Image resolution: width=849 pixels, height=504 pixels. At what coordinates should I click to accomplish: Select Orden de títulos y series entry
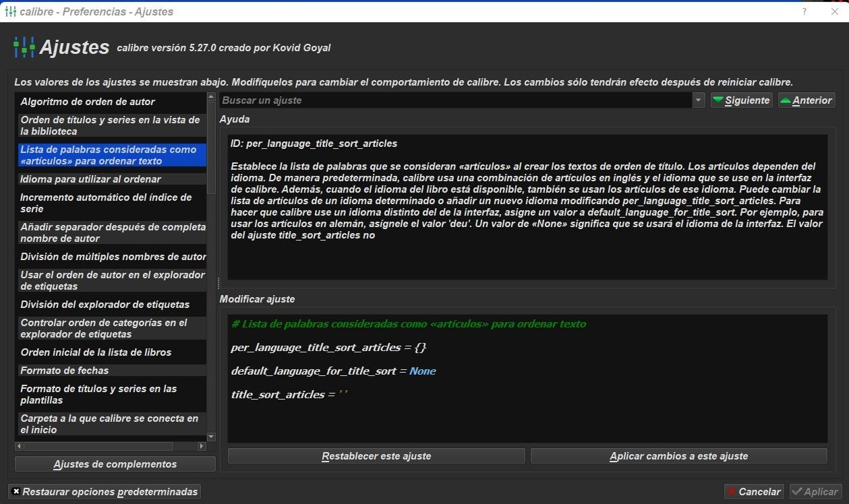(112, 125)
